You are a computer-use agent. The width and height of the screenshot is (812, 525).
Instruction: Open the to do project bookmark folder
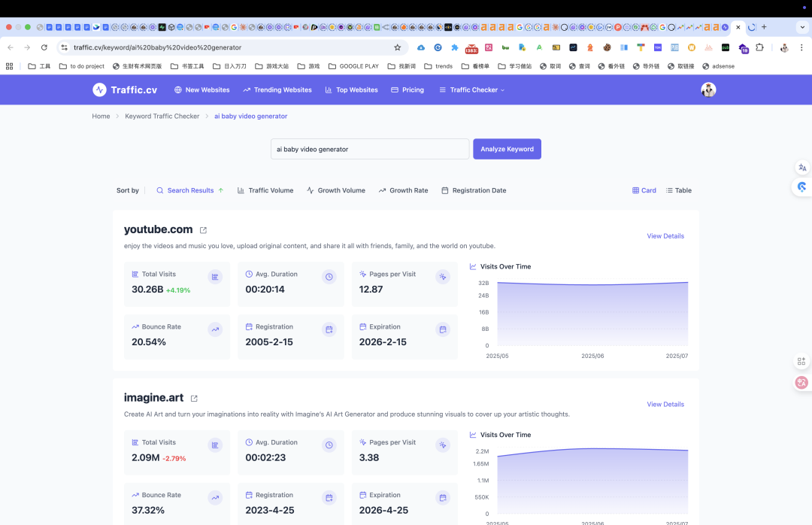[82, 66]
